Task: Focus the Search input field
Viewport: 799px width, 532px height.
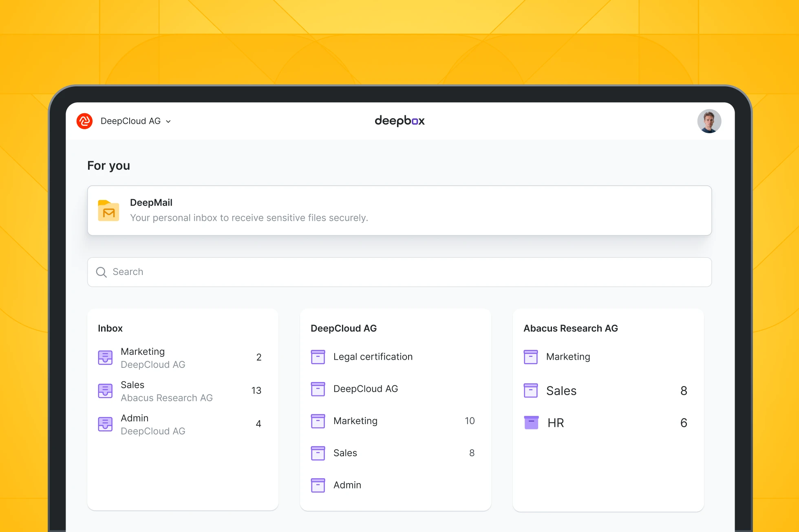Action: (x=399, y=272)
